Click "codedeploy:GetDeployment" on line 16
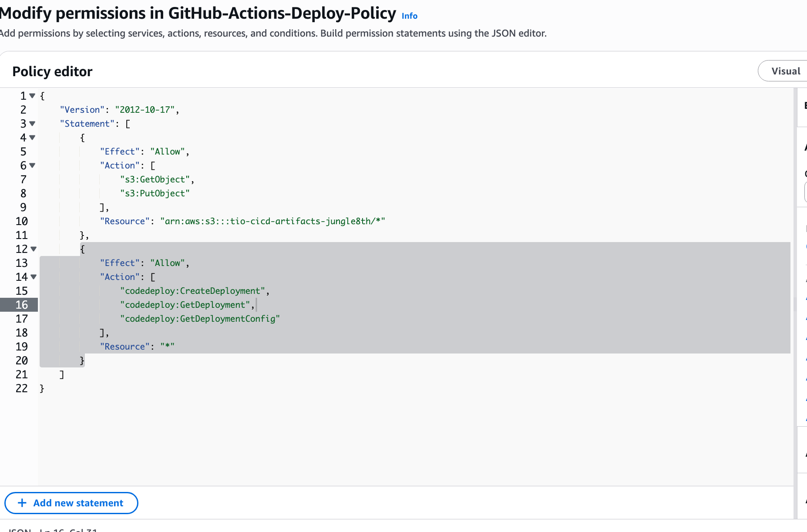The image size is (807, 532). coord(185,305)
